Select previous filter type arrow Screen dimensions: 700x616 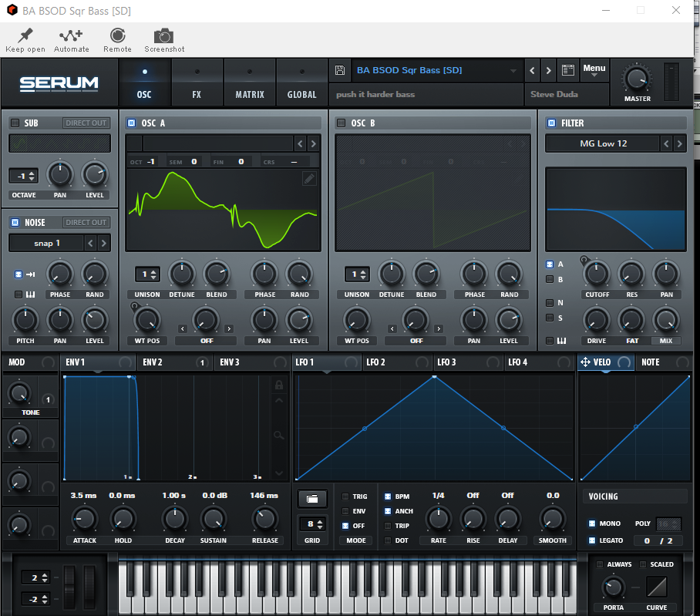tap(666, 143)
